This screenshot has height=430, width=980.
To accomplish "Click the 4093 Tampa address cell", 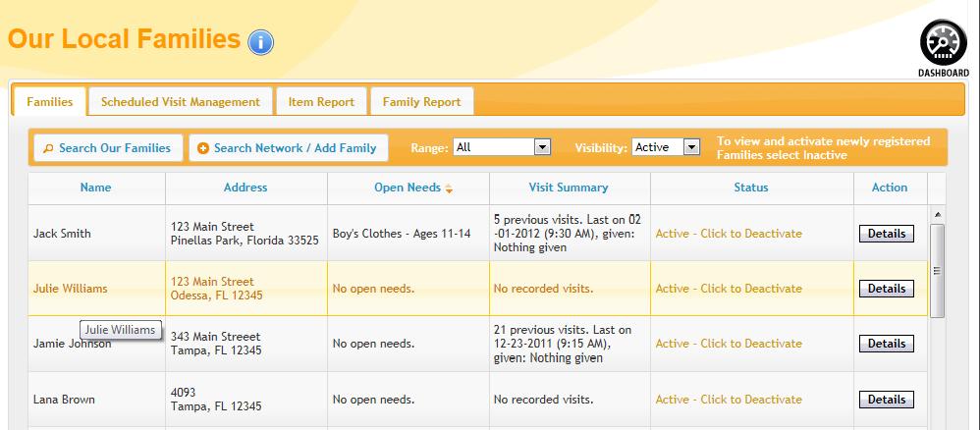I will click(246, 400).
